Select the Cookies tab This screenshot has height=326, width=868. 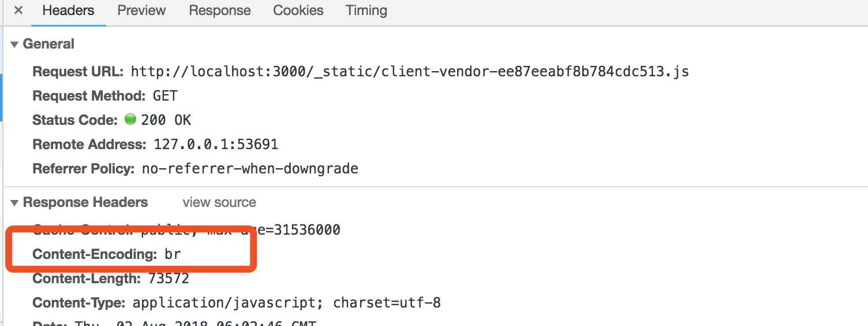coord(298,10)
